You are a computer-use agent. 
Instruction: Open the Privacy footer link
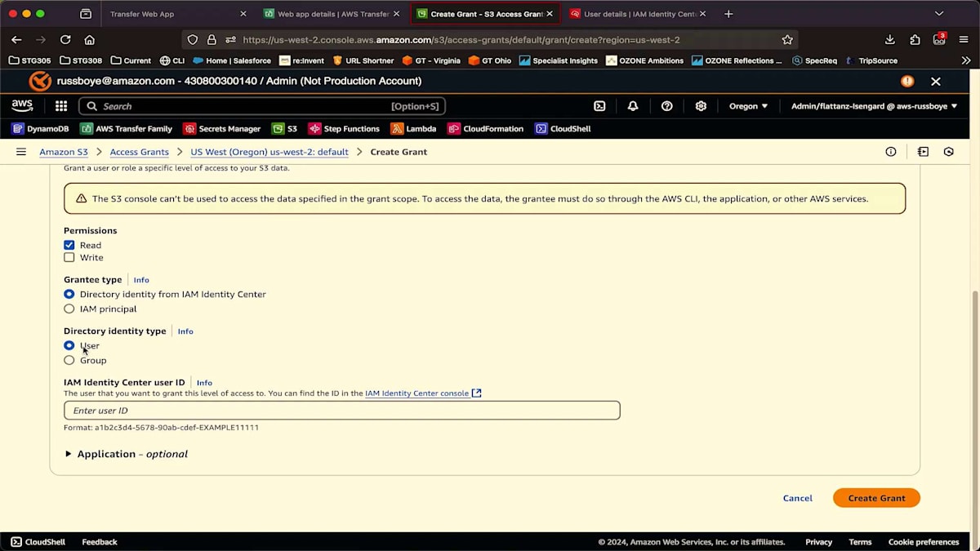pos(818,542)
